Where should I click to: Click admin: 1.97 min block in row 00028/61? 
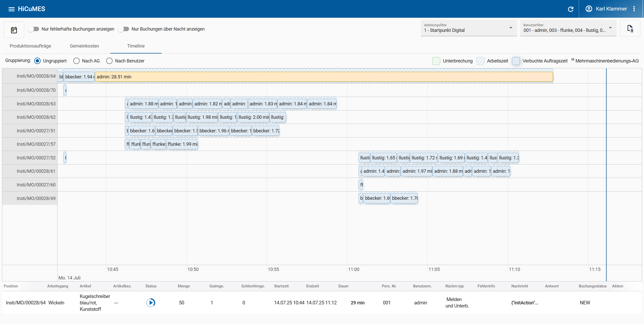click(417, 171)
